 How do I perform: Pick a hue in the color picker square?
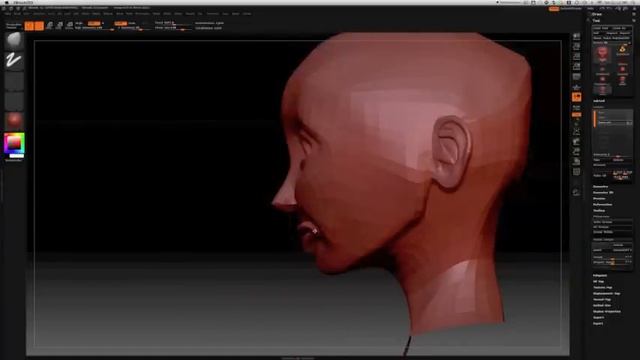tap(14, 143)
